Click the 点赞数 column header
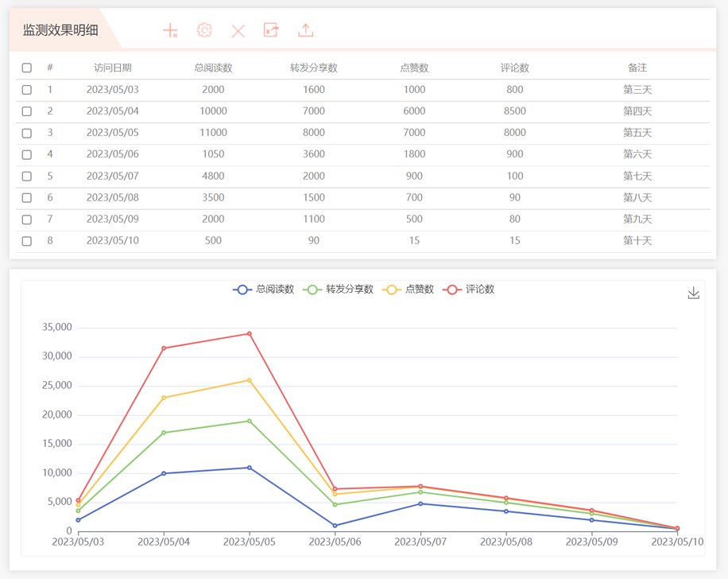This screenshot has width=728, height=579. (x=414, y=68)
